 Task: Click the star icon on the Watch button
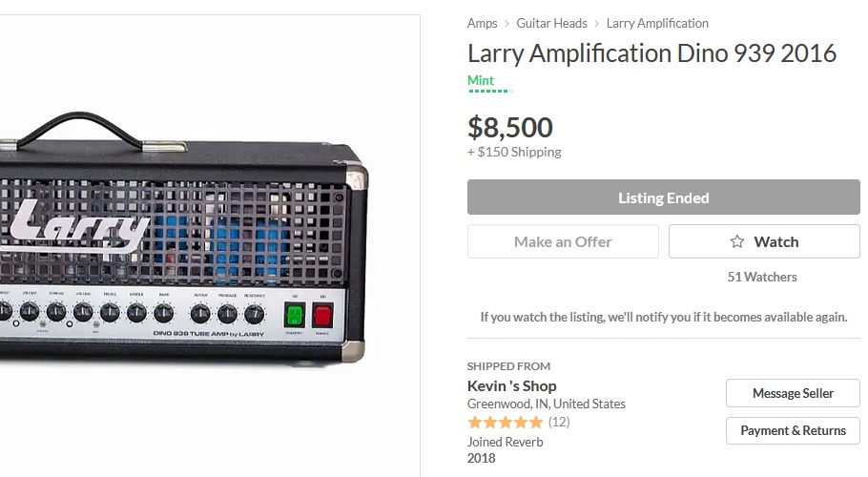(736, 242)
